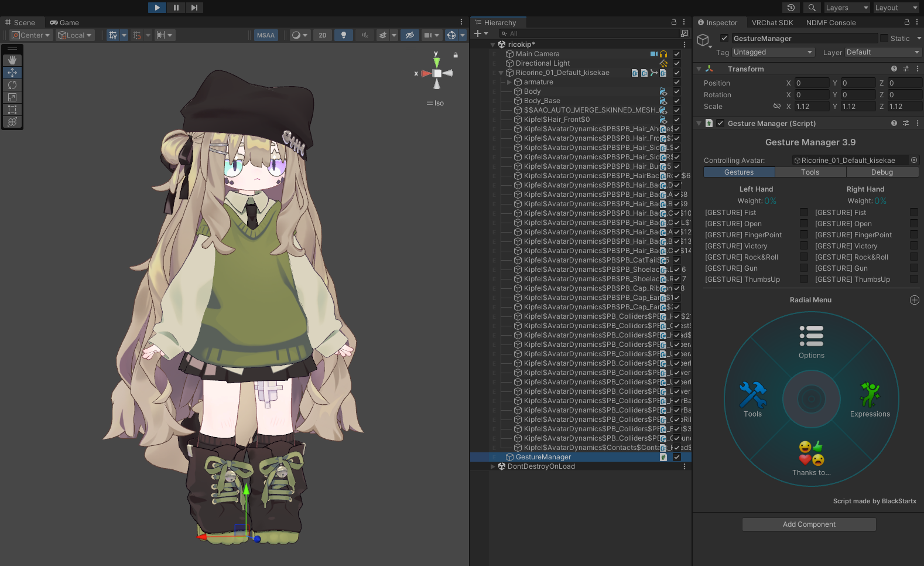Toggle scene audio icon
Viewport: 924px width, 566px height.
[364, 35]
